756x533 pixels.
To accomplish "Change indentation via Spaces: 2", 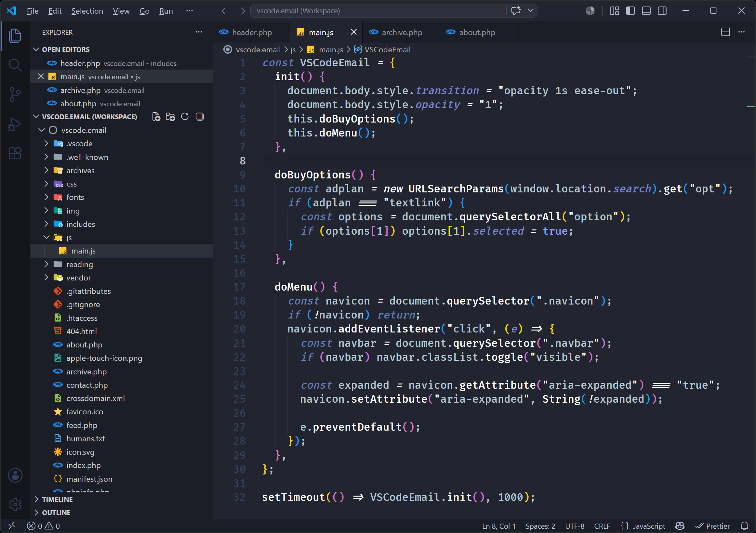I will [540, 526].
